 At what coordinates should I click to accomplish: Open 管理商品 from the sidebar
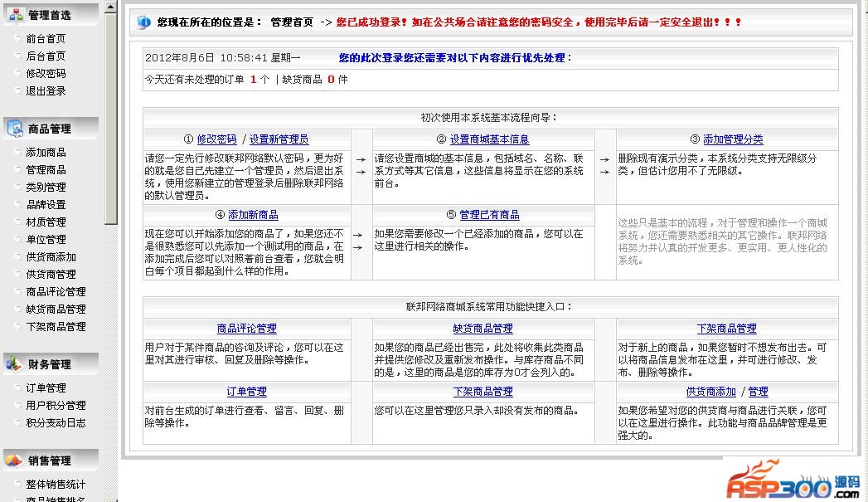click(46, 169)
